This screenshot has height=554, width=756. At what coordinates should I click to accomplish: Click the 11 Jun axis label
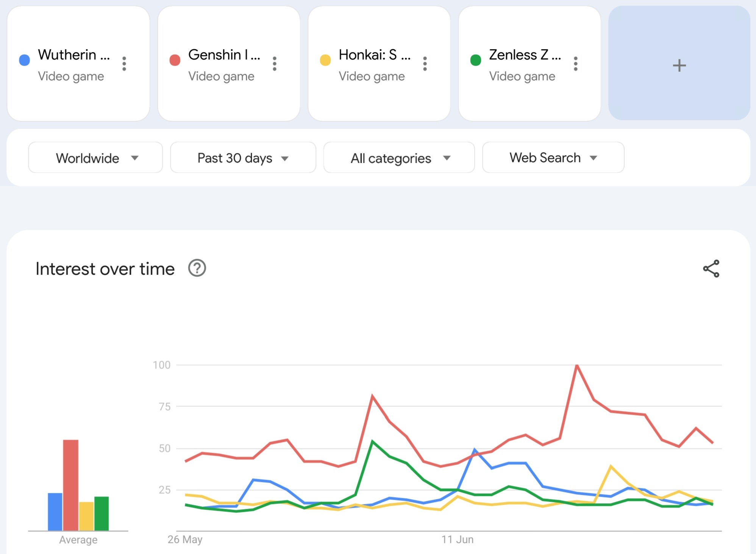pos(458,539)
